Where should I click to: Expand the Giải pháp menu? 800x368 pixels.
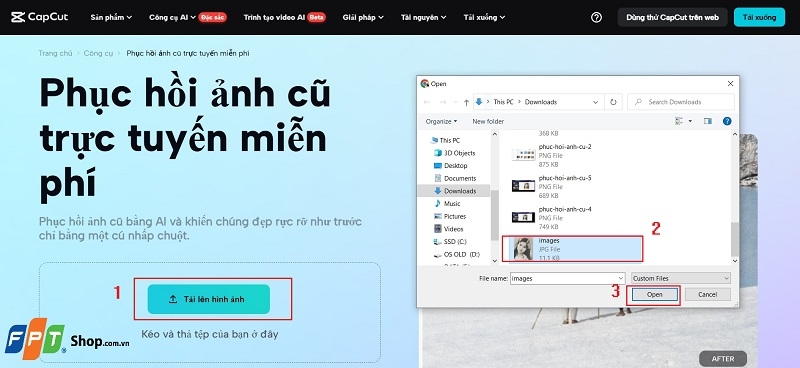pyautogui.click(x=363, y=17)
